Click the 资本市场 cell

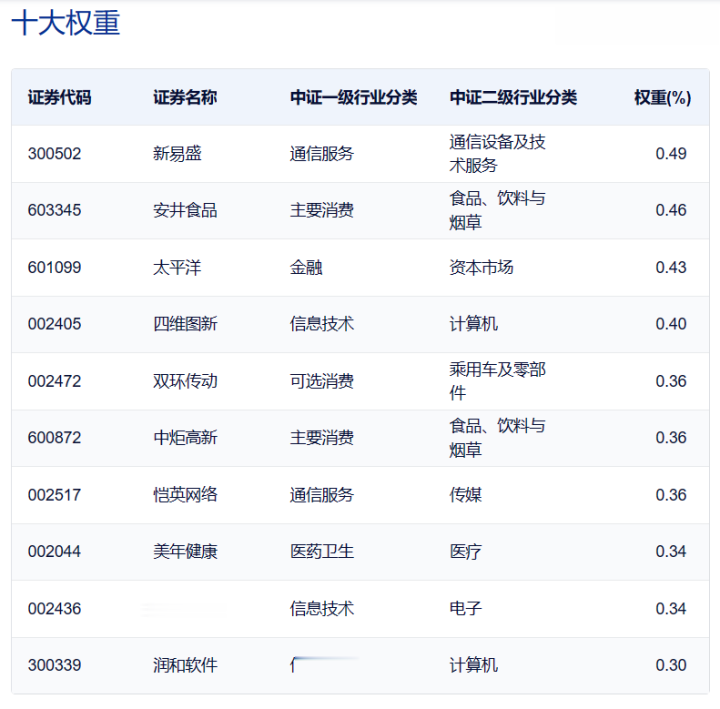click(481, 267)
